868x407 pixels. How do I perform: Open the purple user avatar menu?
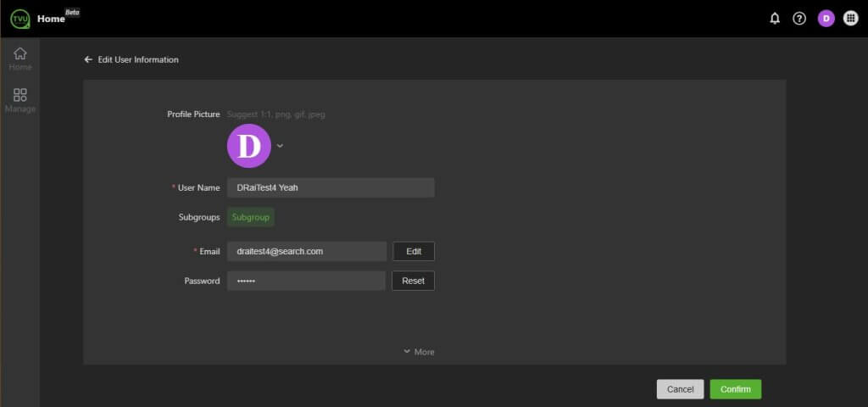[826, 19]
